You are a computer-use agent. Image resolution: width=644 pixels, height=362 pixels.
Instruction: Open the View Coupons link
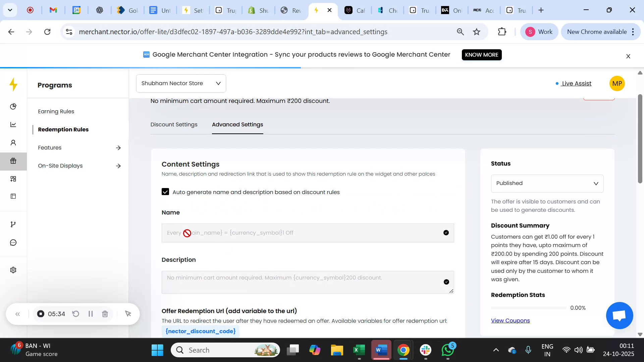[510, 320]
